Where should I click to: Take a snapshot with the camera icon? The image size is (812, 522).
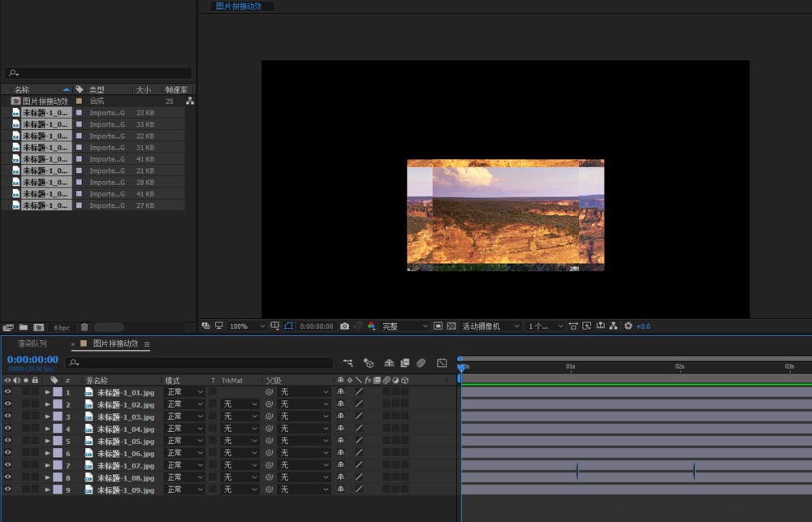click(x=344, y=326)
